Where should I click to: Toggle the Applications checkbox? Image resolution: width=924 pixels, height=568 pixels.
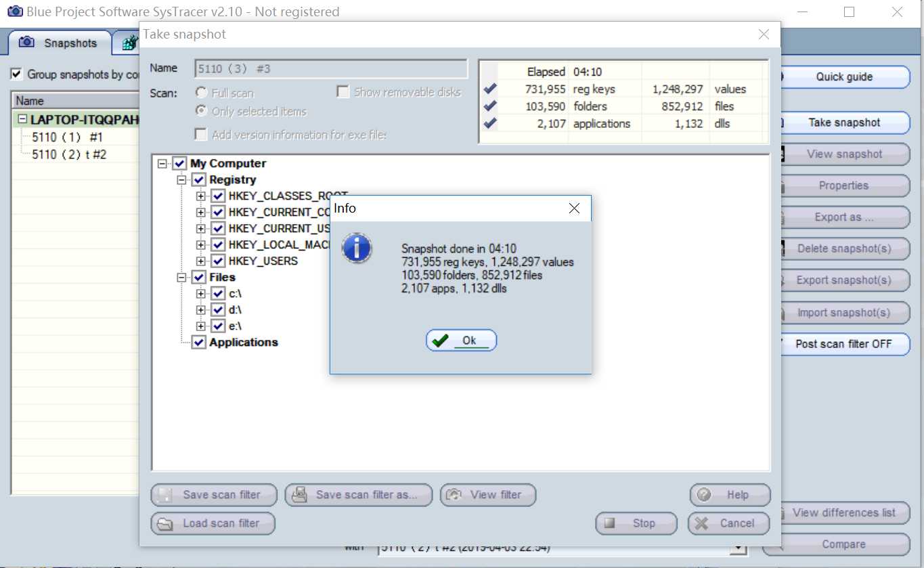[x=198, y=342]
